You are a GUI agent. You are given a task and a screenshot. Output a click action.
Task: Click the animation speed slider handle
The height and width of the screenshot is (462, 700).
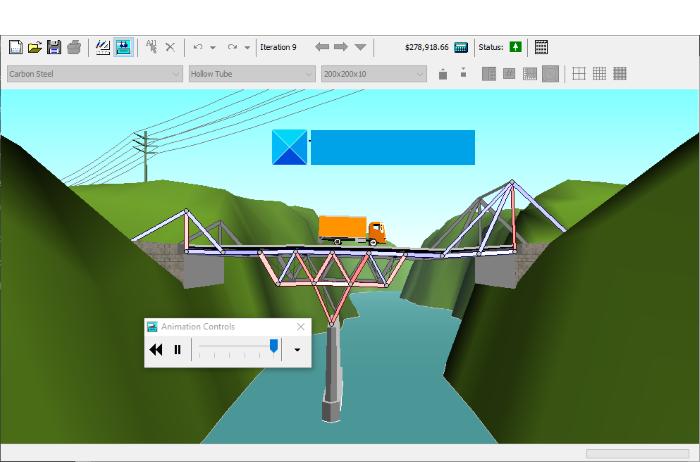274,345
